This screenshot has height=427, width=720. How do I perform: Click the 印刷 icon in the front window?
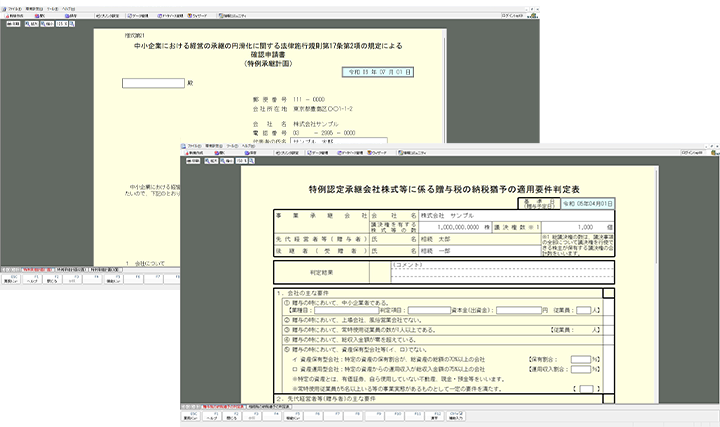coord(192,160)
